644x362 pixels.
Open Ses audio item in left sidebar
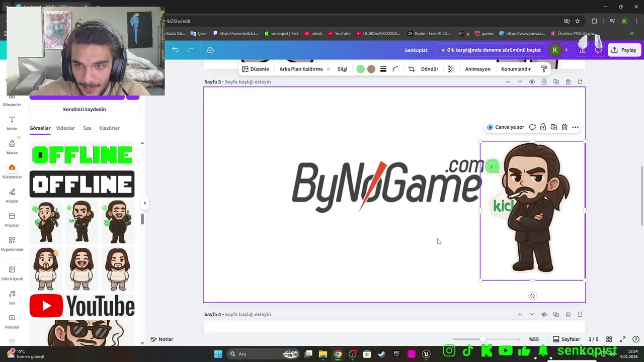click(12, 297)
